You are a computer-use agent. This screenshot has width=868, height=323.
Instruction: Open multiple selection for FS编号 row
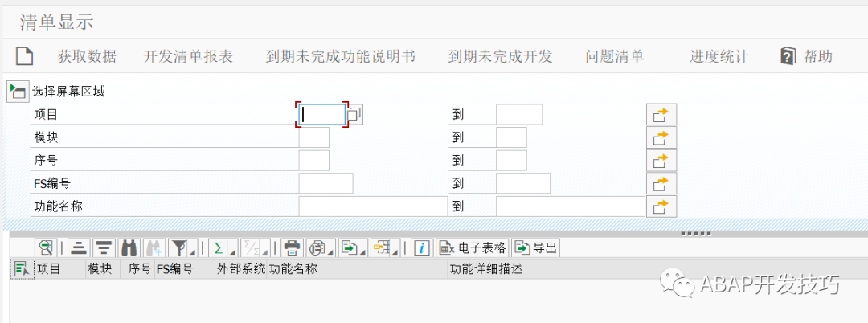point(661,183)
